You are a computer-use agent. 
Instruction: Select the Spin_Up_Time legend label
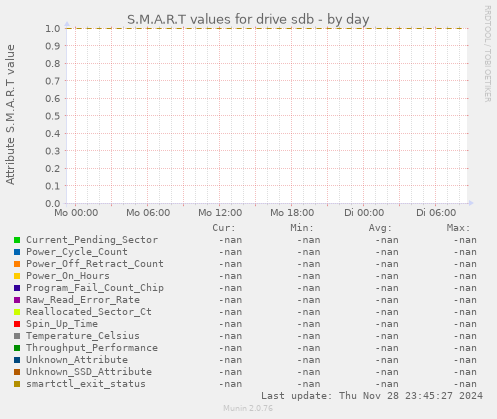(62, 324)
